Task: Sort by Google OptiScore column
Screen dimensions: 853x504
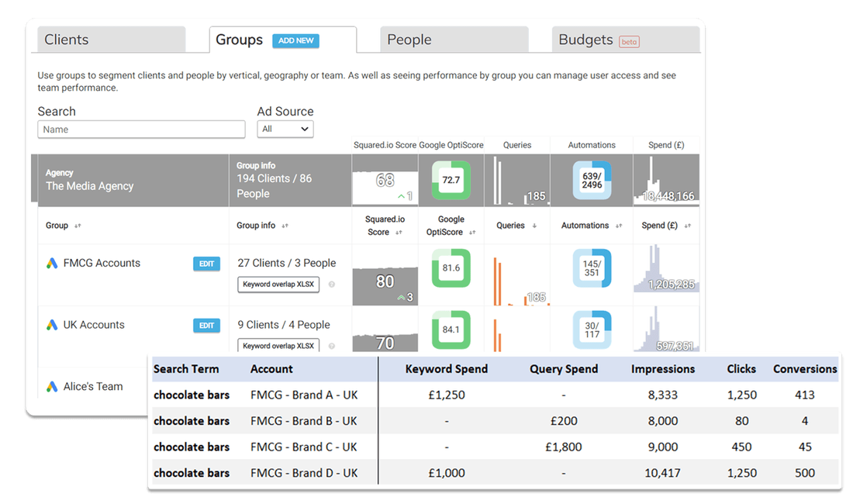Action: (x=472, y=232)
